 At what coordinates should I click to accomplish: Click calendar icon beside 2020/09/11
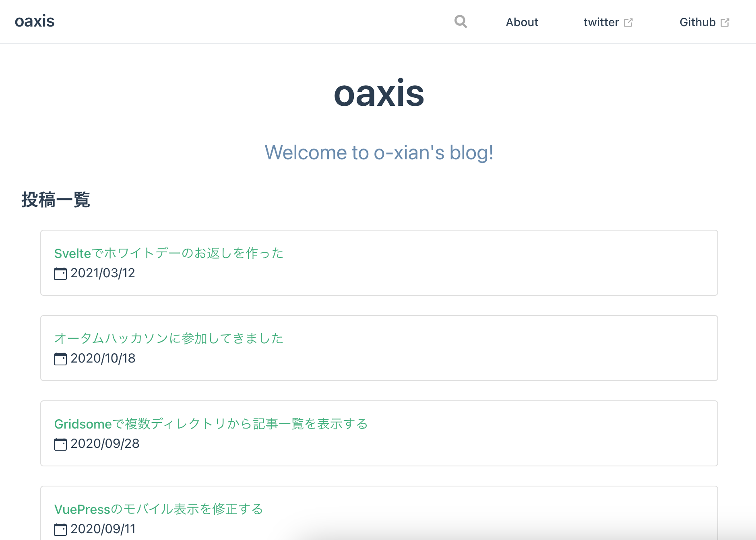pos(60,530)
